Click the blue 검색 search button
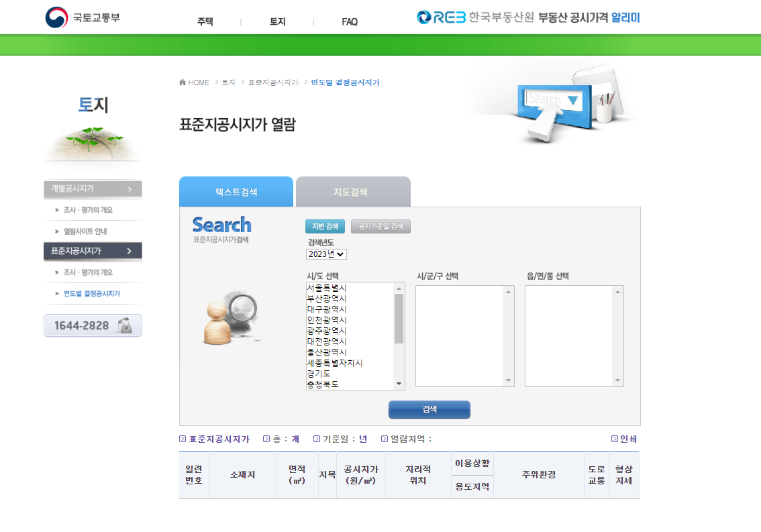761x532 pixels. coord(429,409)
